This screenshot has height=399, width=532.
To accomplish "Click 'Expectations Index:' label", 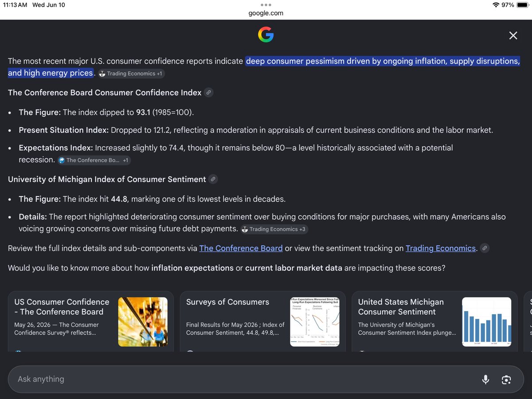I will [56, 148].
